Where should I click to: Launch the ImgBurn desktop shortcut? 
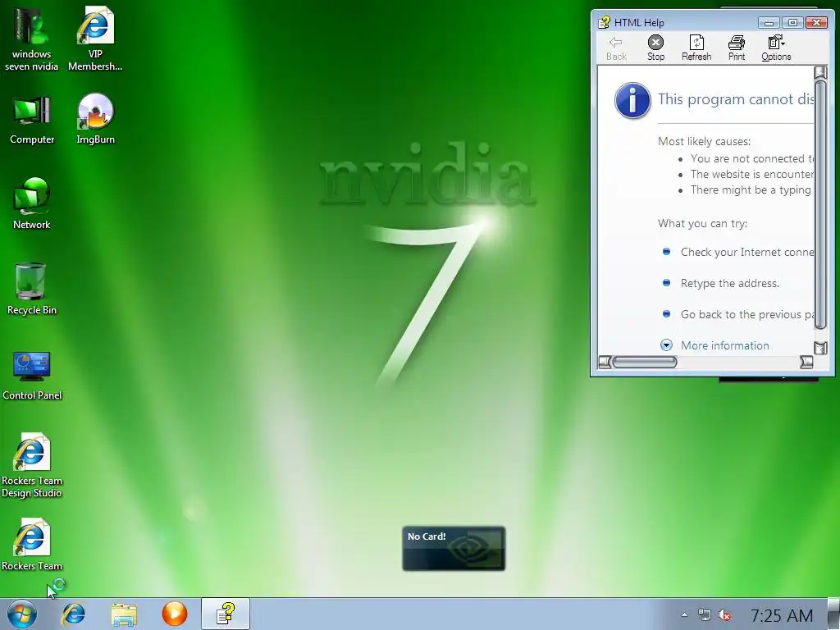tap(95, 119)
